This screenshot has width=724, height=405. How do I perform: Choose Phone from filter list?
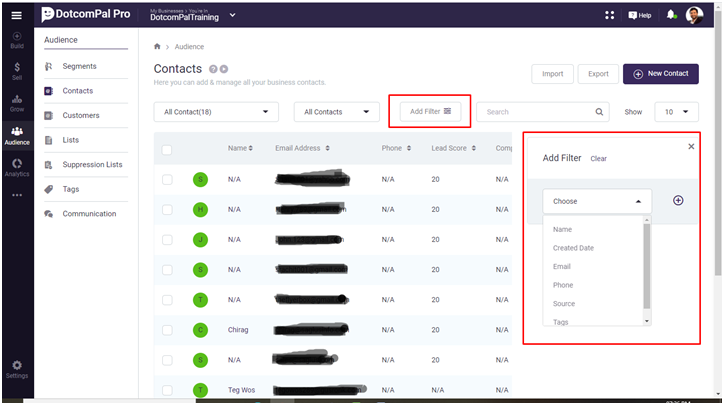coord(563,285)
